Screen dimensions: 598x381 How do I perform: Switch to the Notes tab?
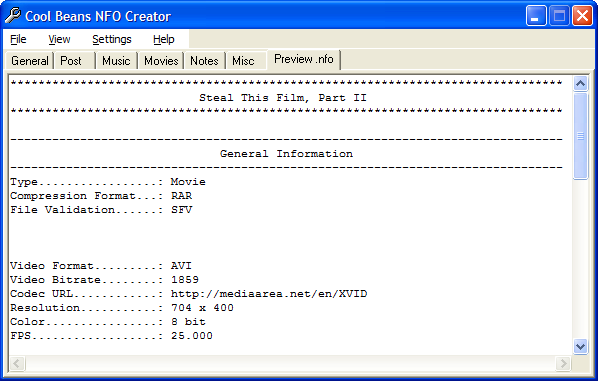click(x=204, y=61)
